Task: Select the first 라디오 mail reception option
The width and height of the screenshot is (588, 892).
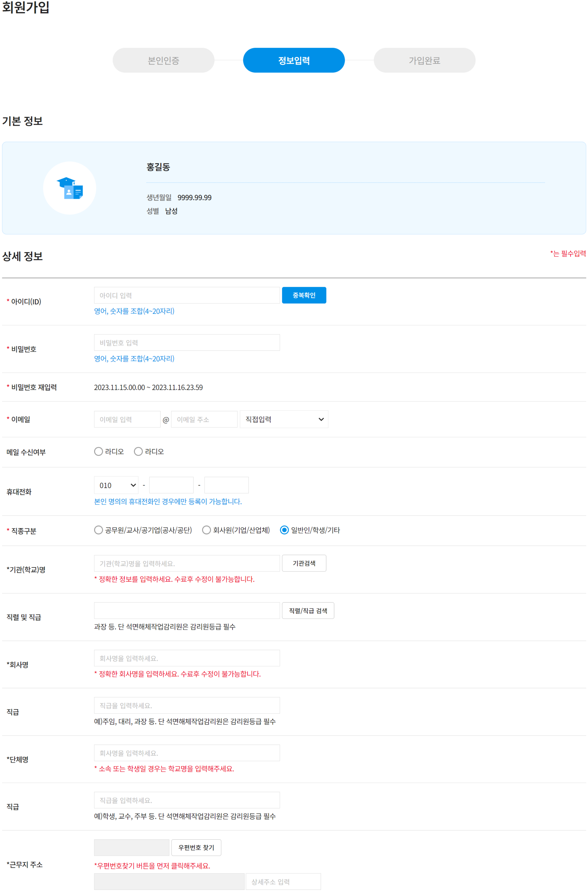Action: (99, 451)
